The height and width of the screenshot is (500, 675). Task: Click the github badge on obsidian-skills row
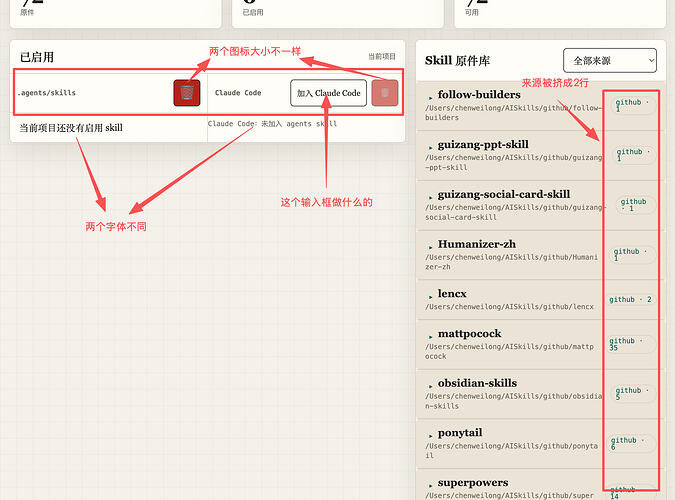(x=633, y=393)
